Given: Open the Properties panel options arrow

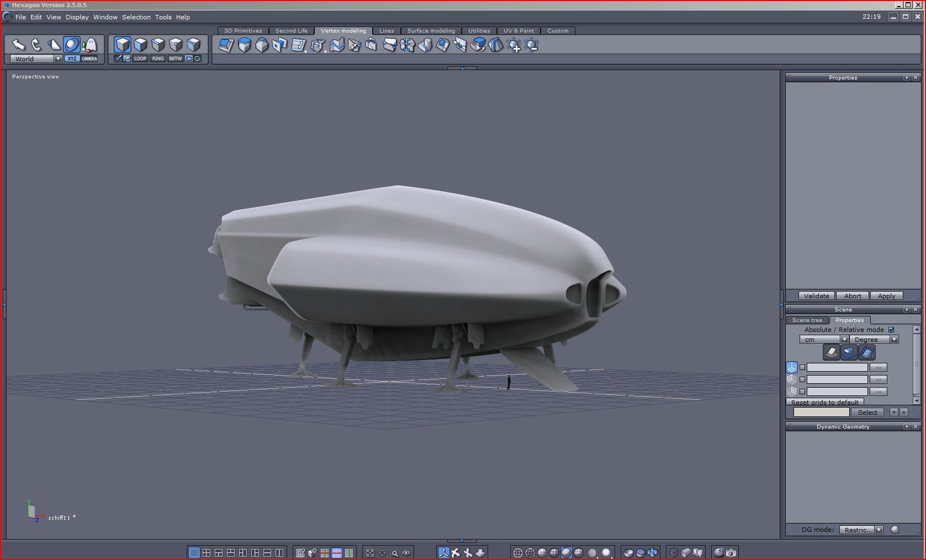Looking at the screenshot, I should coord(907,78).
